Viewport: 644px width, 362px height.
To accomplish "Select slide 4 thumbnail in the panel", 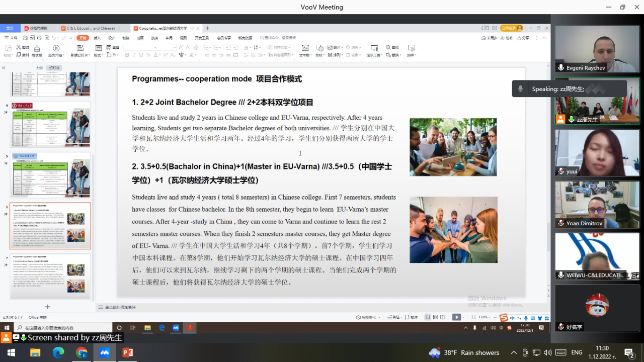I will (x=50, y=124).
